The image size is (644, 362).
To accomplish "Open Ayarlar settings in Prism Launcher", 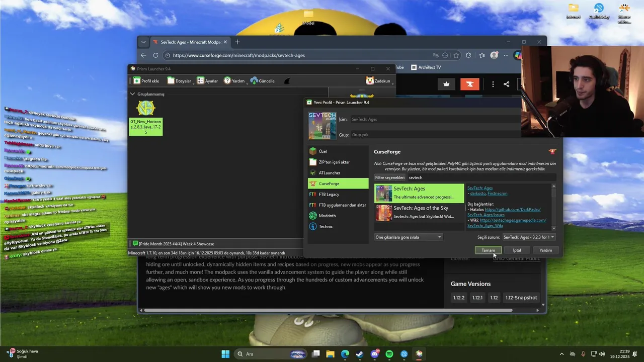I will coord(207,81).
